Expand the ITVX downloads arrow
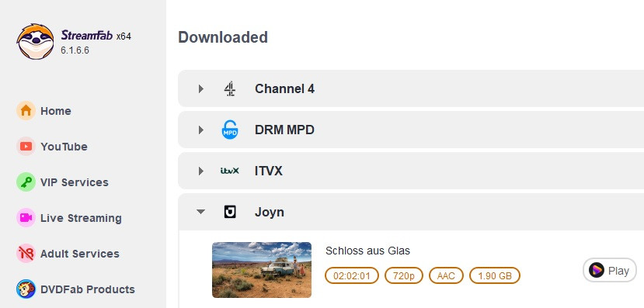 coord(201,171)
